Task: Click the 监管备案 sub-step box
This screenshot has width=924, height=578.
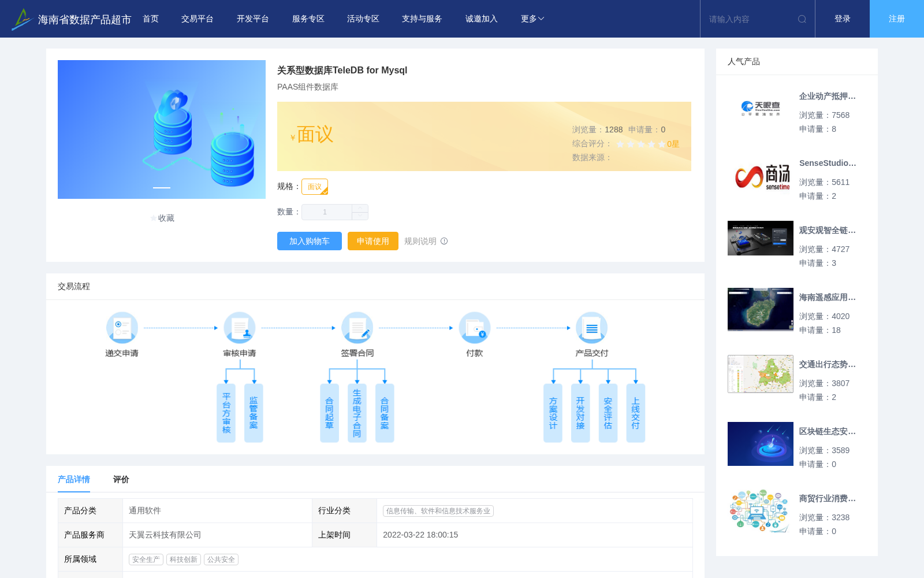Action: click(254, 413)
